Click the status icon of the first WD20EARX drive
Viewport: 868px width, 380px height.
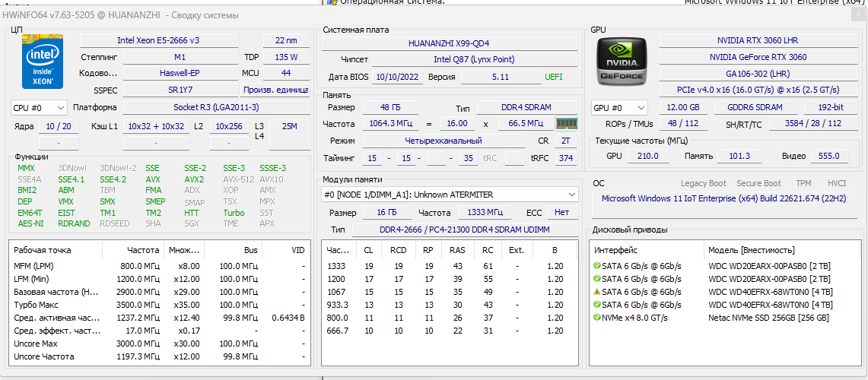pos(597,266)
